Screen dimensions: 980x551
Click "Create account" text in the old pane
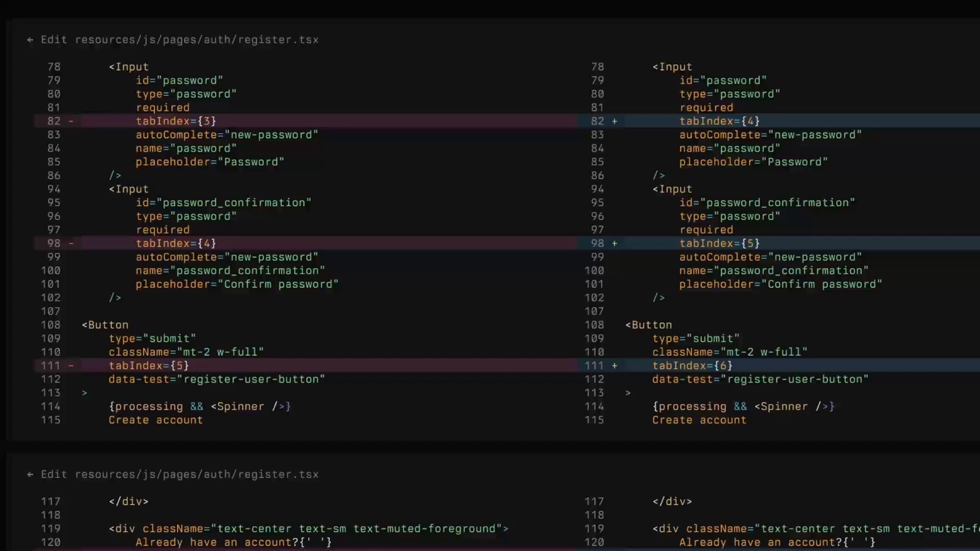click(156, 420)
